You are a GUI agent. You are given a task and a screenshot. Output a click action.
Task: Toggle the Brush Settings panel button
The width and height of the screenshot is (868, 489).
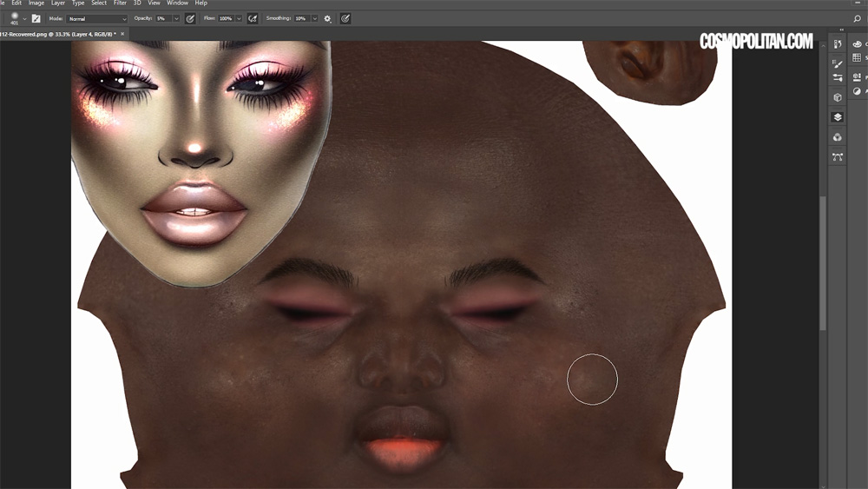coord(36,18)
